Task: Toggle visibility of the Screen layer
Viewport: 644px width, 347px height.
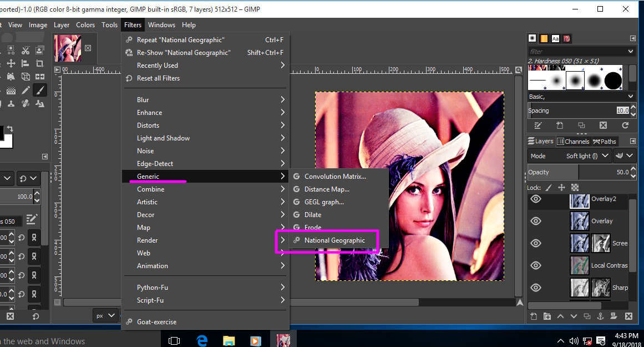Action: (536, 243)
